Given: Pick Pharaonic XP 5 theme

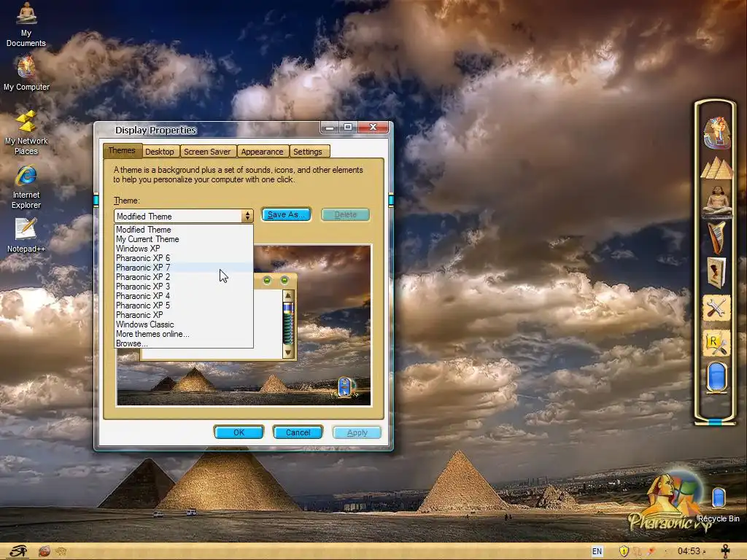Looking at the screenshot, I should 184,306.
